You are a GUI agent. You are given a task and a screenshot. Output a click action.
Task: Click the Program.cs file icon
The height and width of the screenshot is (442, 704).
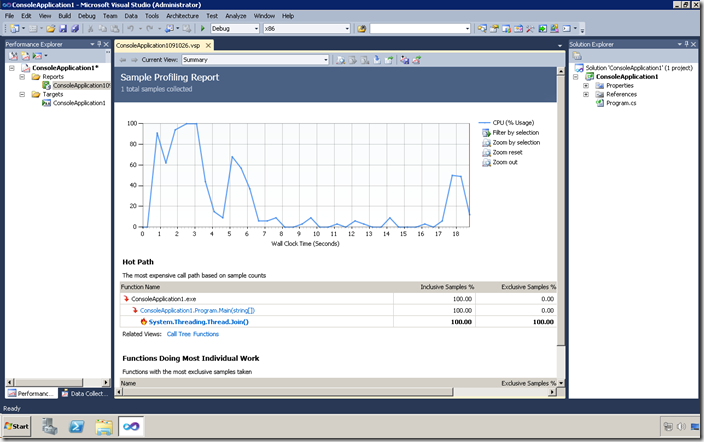tap(600, 103)
